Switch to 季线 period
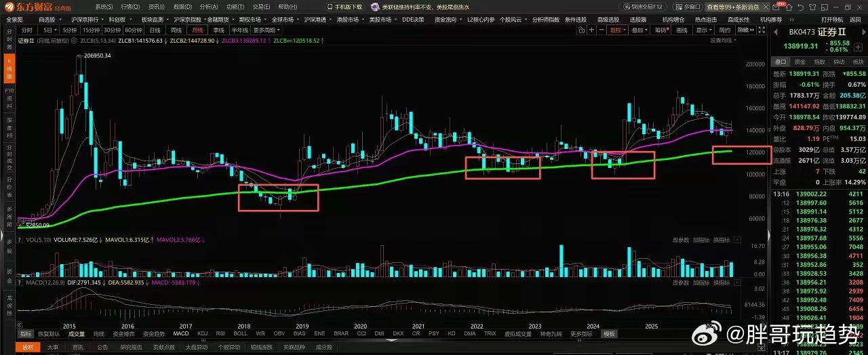This screenshot has width=868, height=355. click(218, 30)
